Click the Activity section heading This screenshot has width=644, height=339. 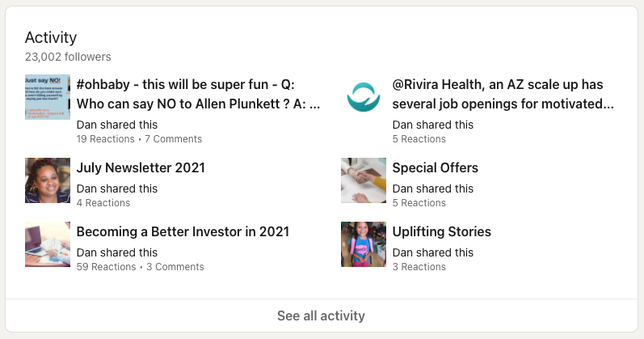click(51, 37)
